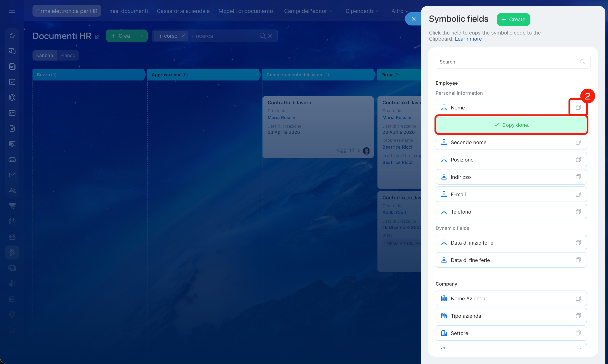Screen dimensions: 608x364
Task: Copy the Secondo nome field code
Action: coord(578,142)
